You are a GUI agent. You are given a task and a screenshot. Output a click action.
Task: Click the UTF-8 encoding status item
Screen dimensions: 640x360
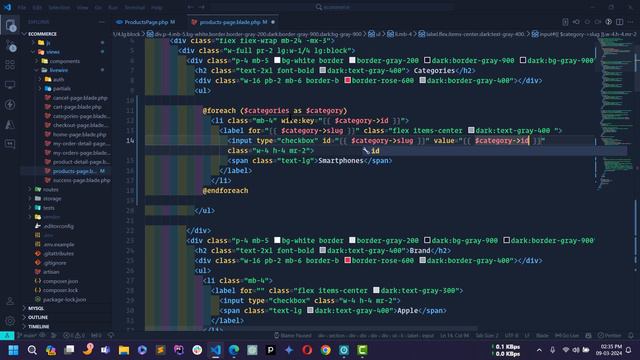[511, 336]
